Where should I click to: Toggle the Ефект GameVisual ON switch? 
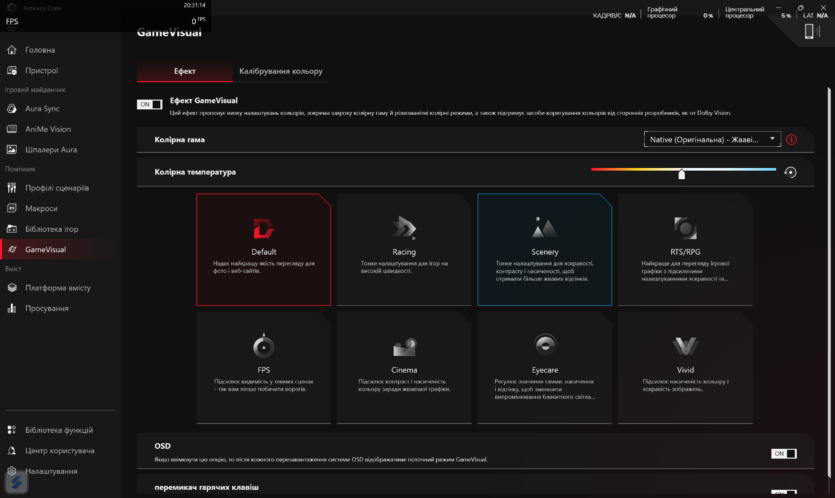click(x=149, y=104)
